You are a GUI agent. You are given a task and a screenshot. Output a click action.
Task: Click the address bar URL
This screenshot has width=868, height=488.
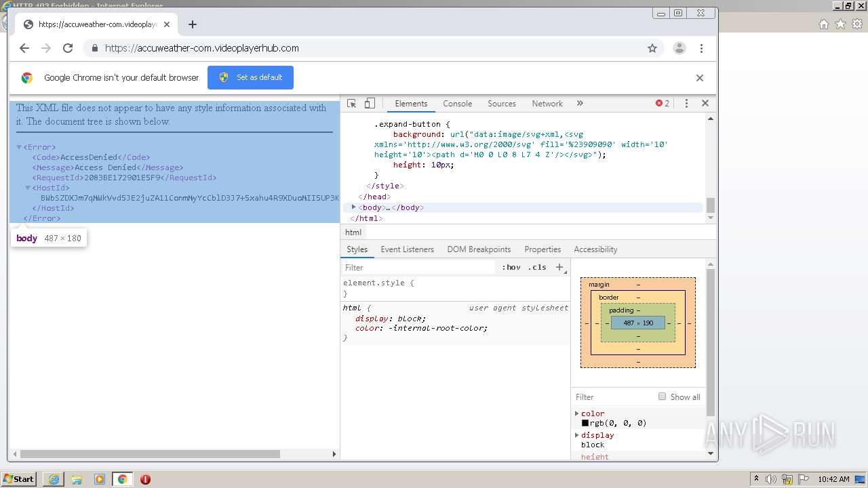(202, 48)
